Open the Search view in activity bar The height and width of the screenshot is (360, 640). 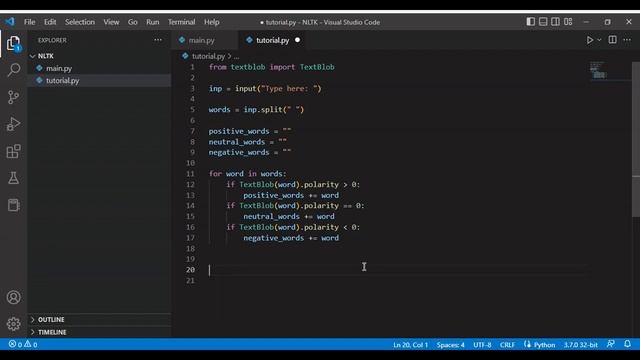coord(13,70)
